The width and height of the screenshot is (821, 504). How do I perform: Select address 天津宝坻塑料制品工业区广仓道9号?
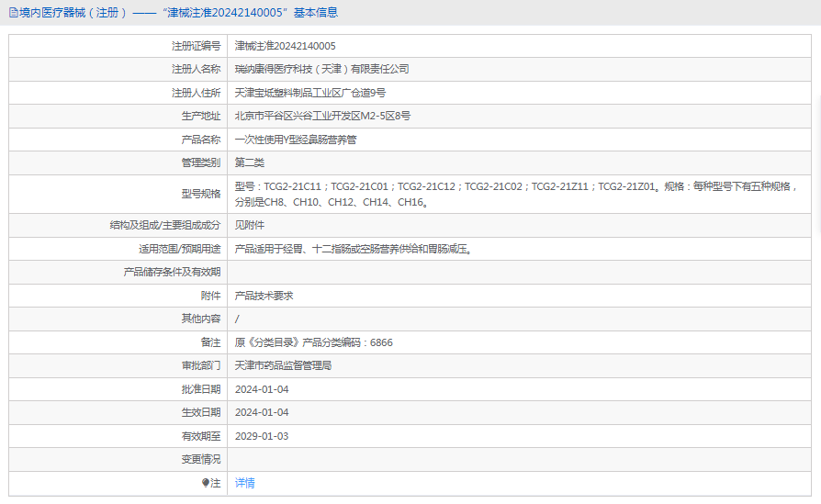(x=310, y=93)
